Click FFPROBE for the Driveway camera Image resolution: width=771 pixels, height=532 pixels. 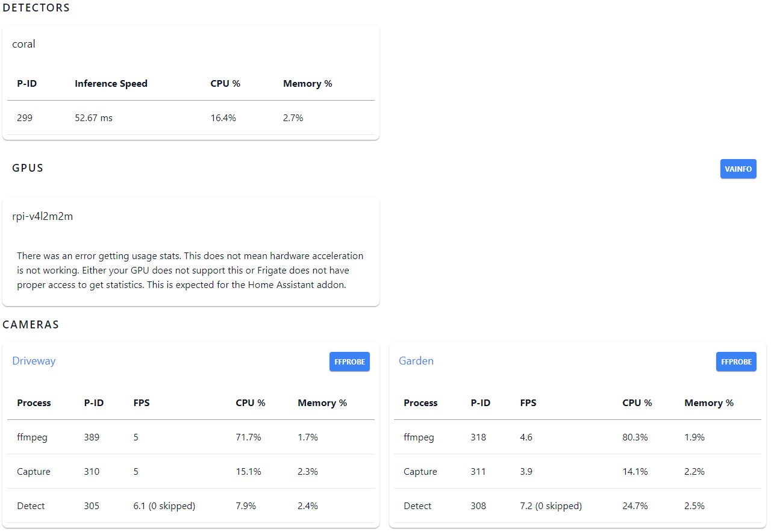tap(349, 361)
